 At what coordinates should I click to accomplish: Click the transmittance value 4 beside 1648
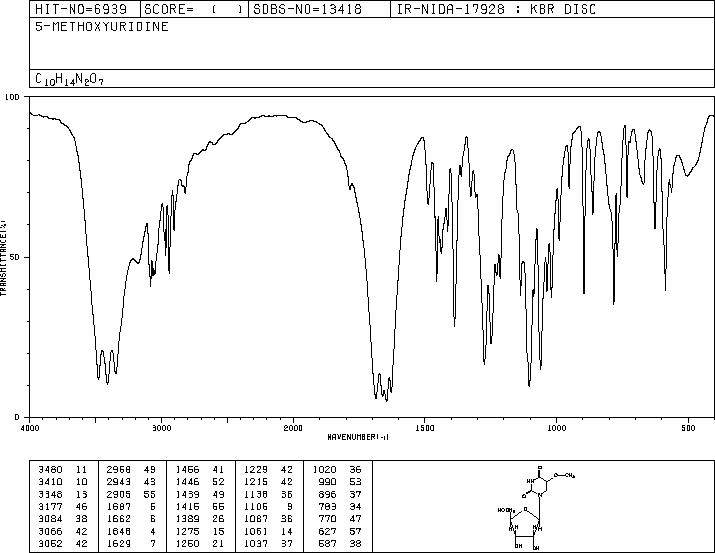(x=153, y=531)
